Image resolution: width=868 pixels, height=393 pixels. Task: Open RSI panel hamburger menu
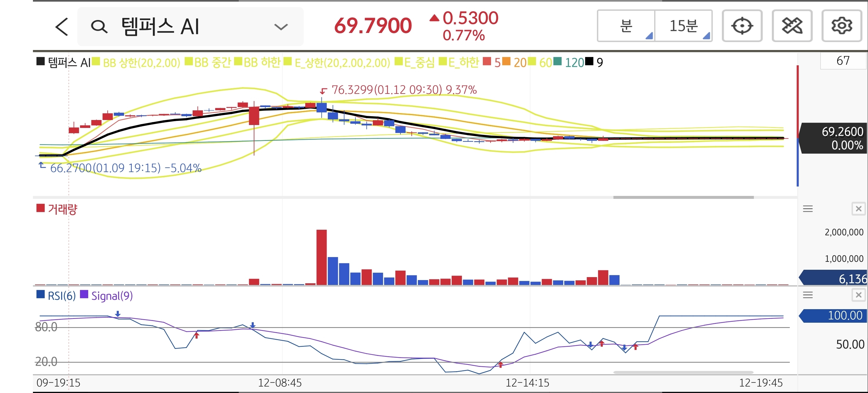click(808, 295)
